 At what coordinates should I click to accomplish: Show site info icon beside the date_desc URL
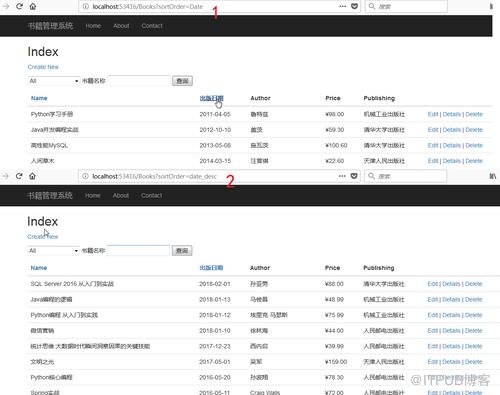pos(85,176)
